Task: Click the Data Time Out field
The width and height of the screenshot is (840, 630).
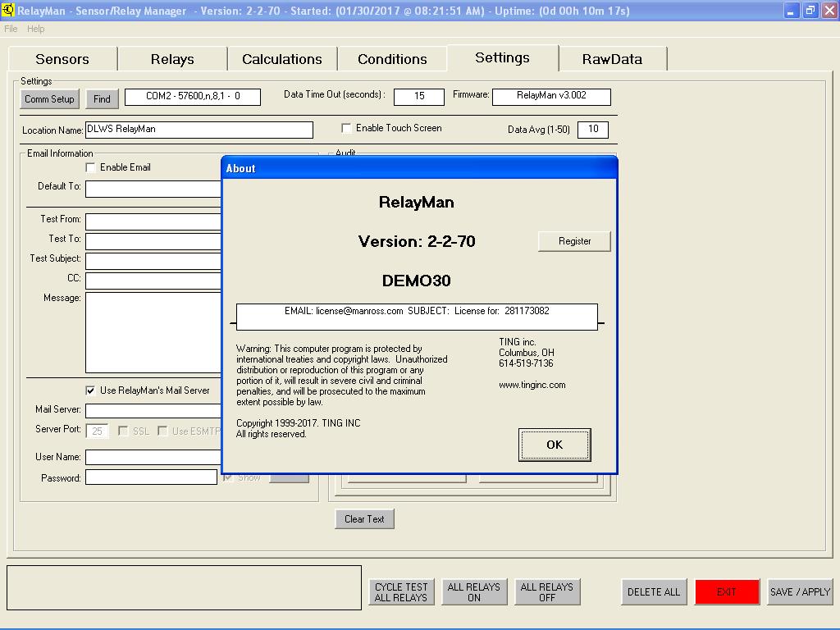Action: click(418, 97)
